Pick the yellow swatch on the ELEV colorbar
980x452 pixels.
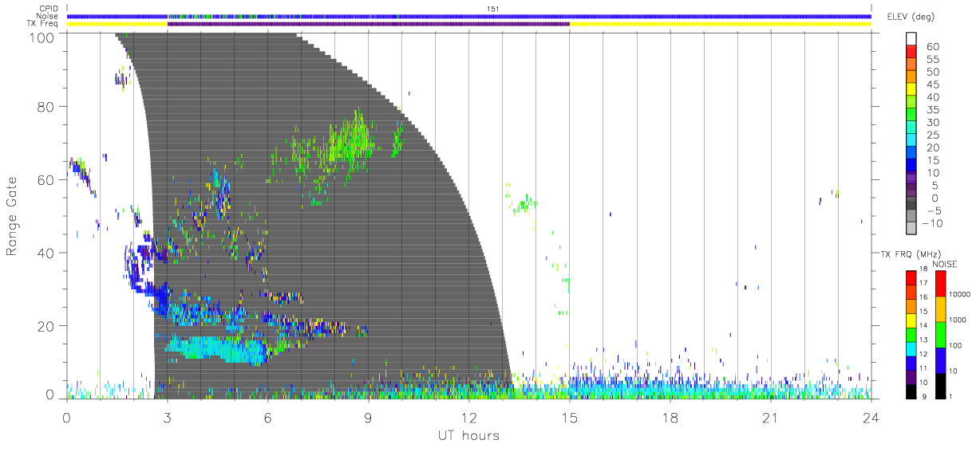pyautogui.click(x=912, y=91)
